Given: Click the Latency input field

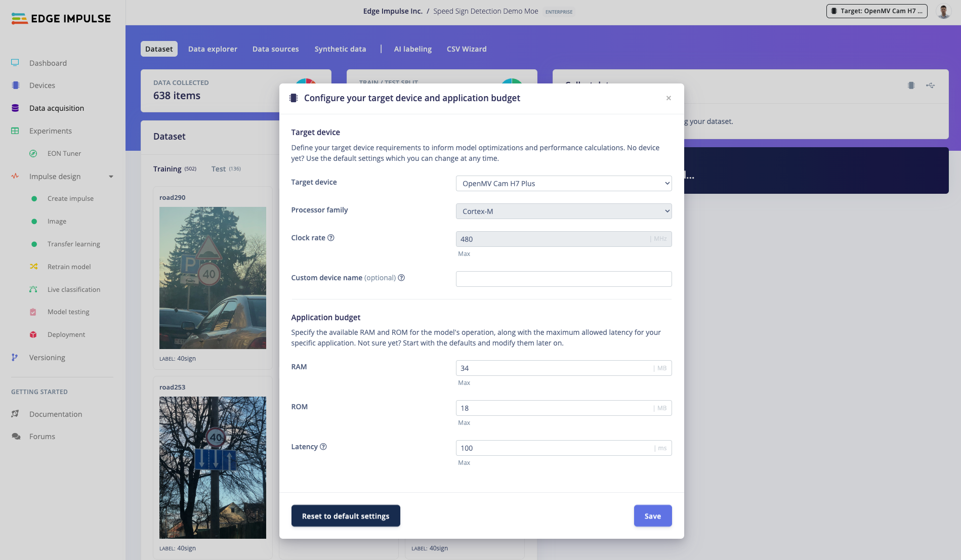Looking at the screenshot, I should tap(564, 448).
